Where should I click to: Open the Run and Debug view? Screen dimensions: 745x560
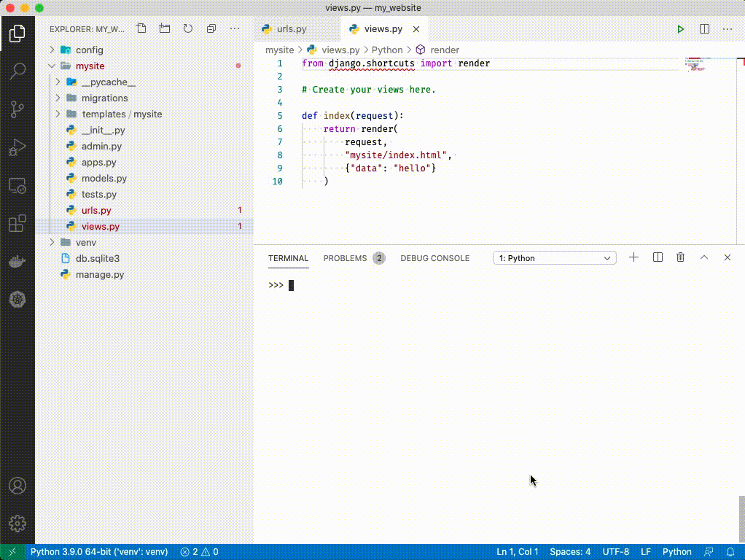click(x=17, y=148)
